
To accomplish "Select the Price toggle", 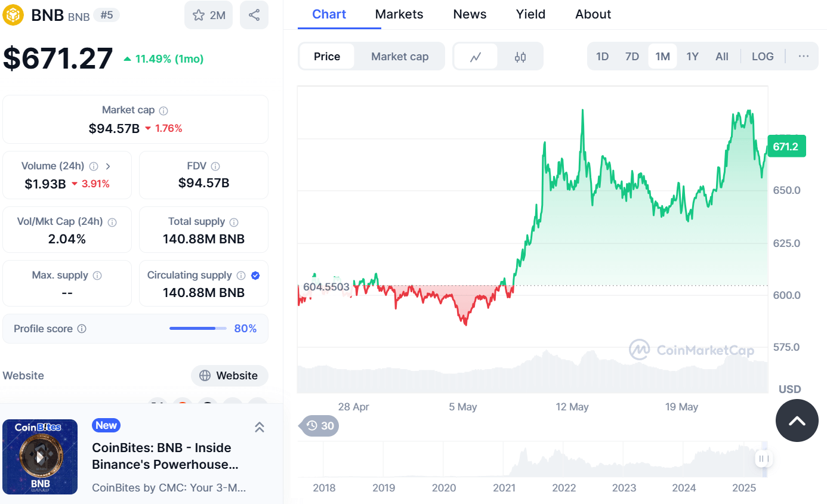I will pos(327,57).
